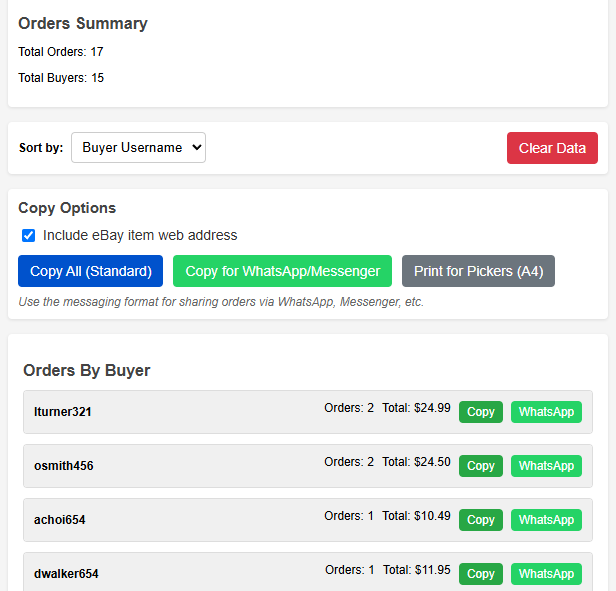616x591 pixels.
Task: Click the Sort by label
Action: (x=41, y=148)
